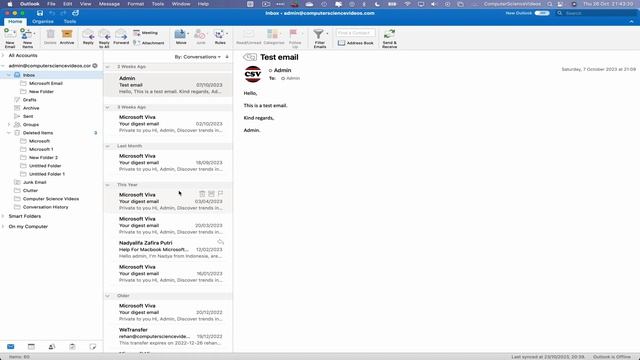Open the Message menu
Viewport: 640px width, 360px height.
pos(109,4)
